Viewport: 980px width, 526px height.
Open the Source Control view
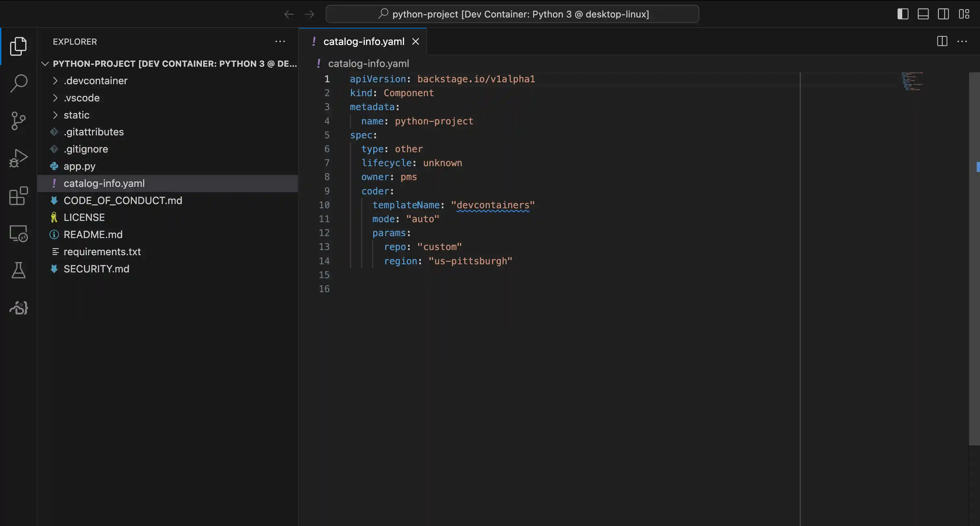click(18, 120)
